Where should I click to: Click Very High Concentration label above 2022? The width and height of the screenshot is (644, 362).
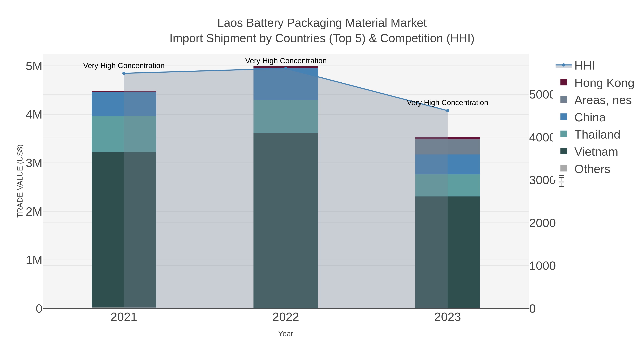click(x=286, y=61)
